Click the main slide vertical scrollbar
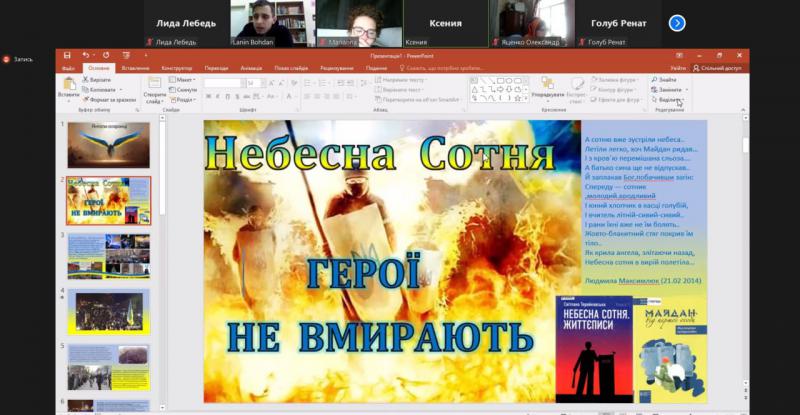The width and height of the screenshot is (800, 415). point(745,145)
